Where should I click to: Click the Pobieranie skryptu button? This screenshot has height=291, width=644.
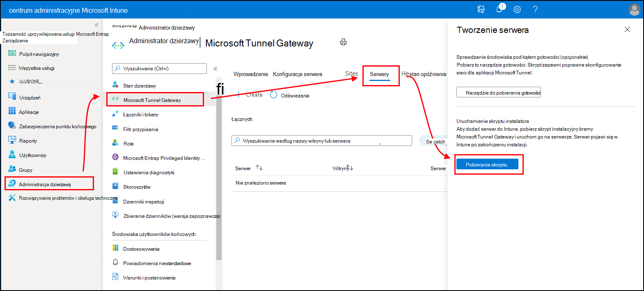[487, 164]
